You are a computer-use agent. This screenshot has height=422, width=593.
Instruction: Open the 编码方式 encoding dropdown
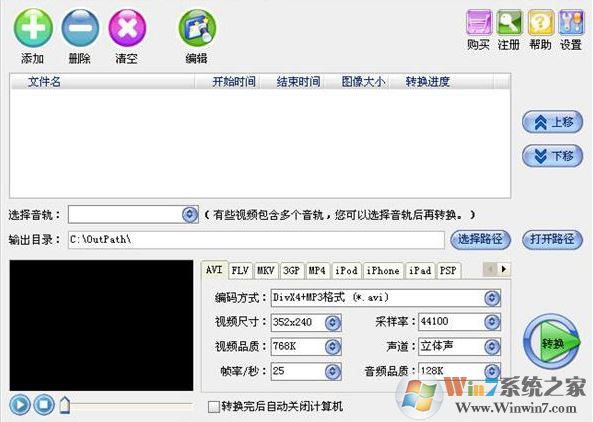492,298
